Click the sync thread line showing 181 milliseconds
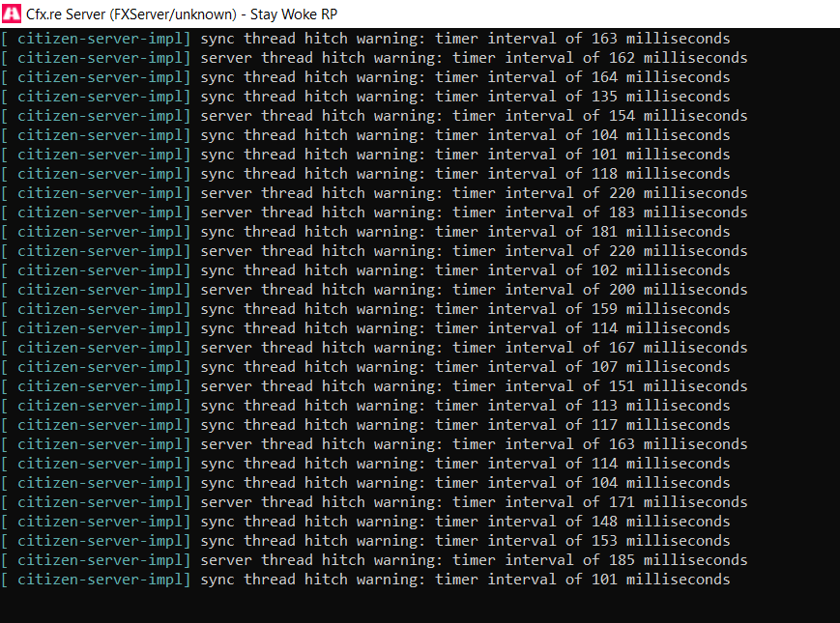This screenshot has width=840, height=623. 365,232
